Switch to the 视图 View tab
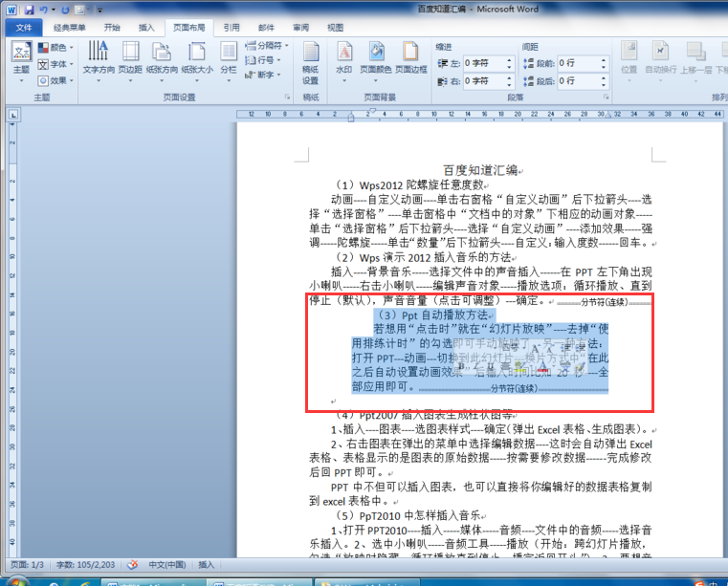728x586 pixels. [335, 28]
